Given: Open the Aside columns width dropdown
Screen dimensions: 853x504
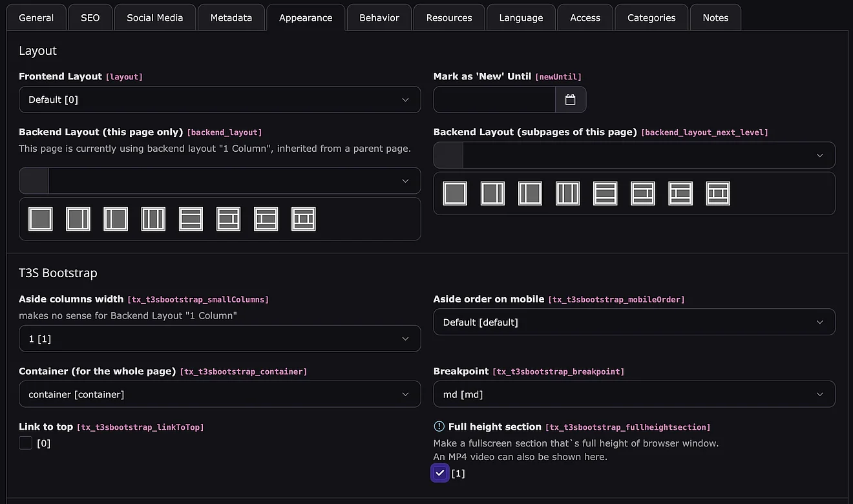Looking at the screenshot, I should 220,339.
